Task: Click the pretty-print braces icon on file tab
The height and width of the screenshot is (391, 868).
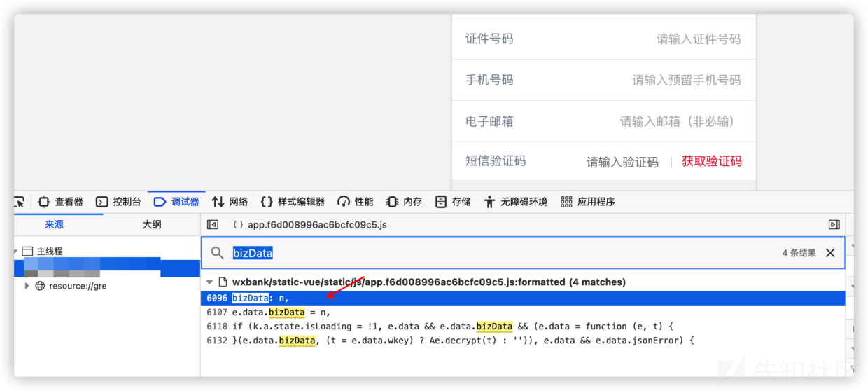Action: tap(238, 225)
